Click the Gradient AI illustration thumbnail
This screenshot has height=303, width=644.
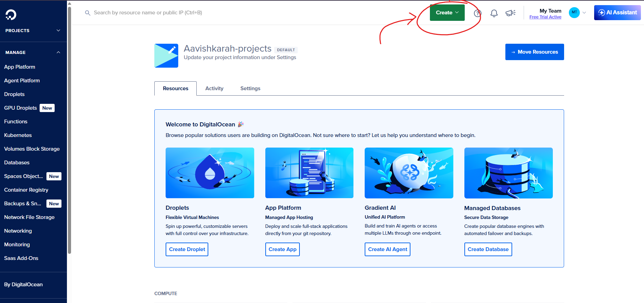[x=409, y=173]
